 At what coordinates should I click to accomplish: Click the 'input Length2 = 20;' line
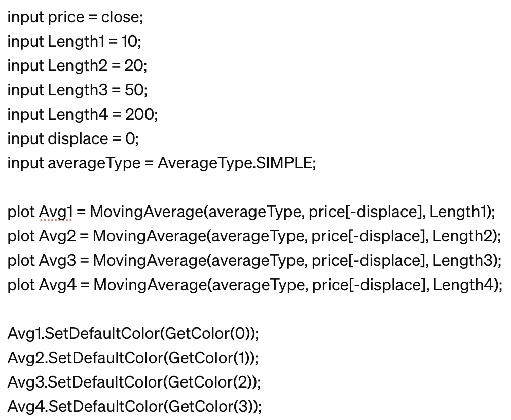tap(77, 66)
